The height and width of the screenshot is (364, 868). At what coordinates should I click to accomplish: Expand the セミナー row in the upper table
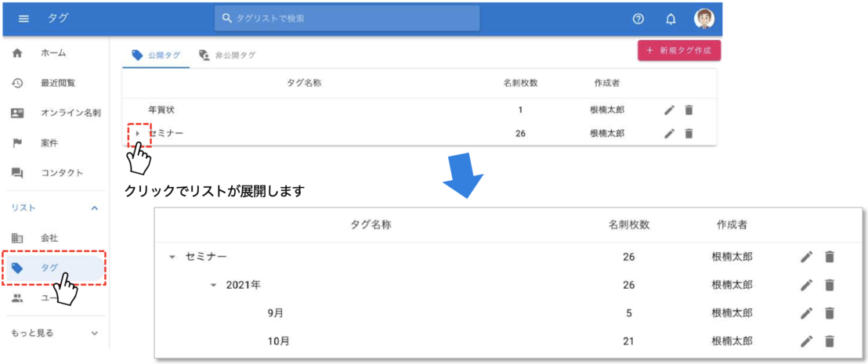(138, 133)
